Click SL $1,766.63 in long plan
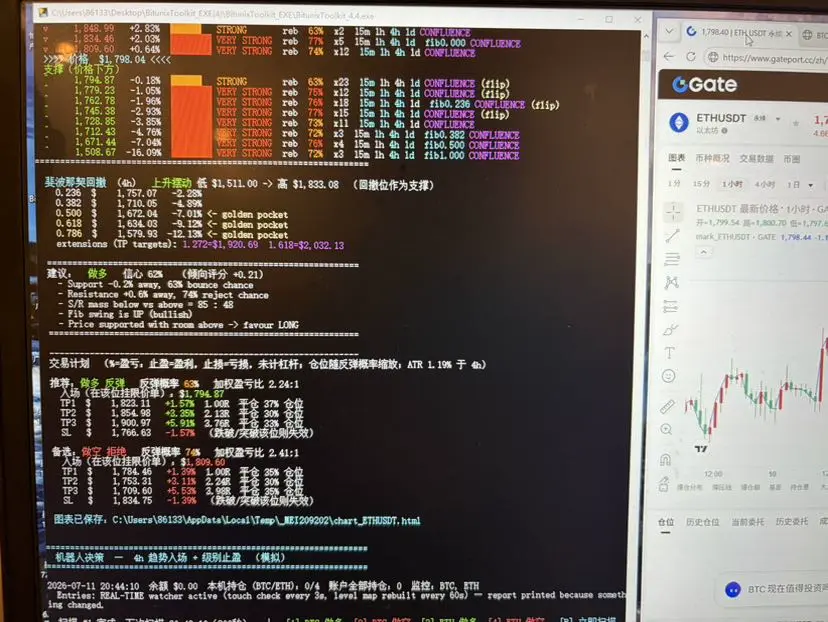828x622 pixels. [x=186, y=432]
